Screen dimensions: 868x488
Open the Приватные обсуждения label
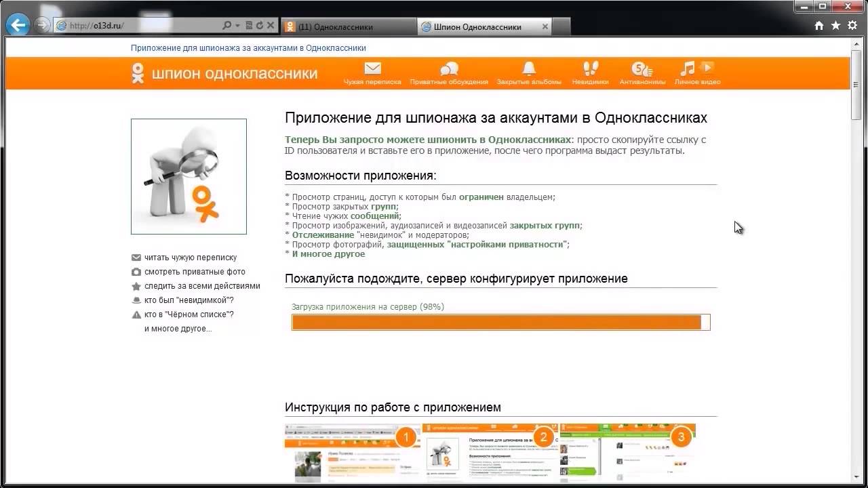pyautogui.click(x=449, y=82)
